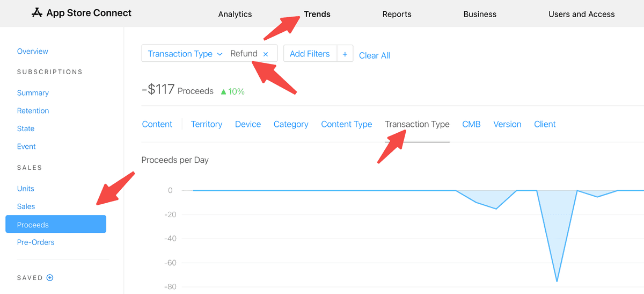Remove the Refund filter with x icon
This screenshot has width=644, height=294.
coord(266,54)
